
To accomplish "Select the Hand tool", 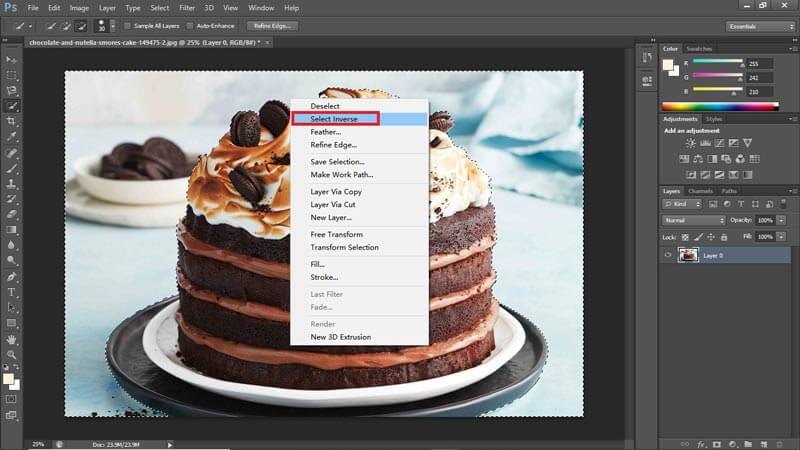I will [12, 339].
